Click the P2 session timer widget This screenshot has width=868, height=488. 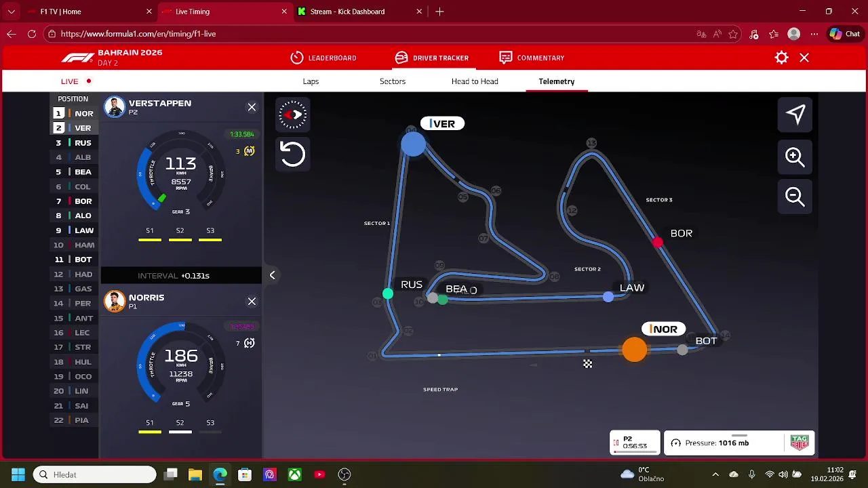(635, 443)
